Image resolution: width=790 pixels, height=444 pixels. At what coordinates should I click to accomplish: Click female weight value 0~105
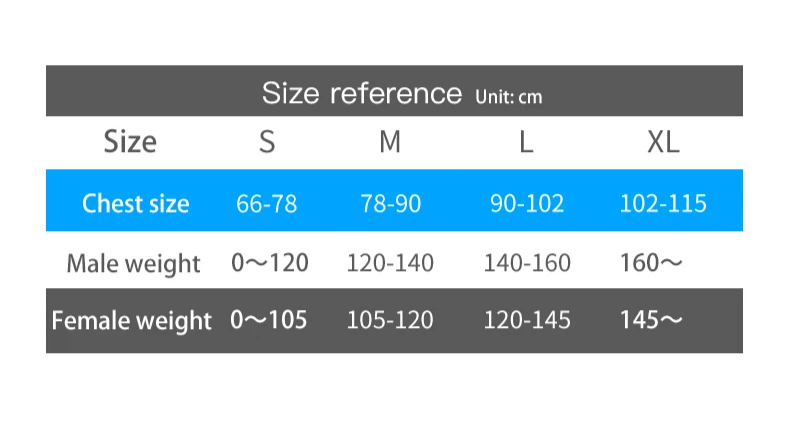tap(269, 320)
